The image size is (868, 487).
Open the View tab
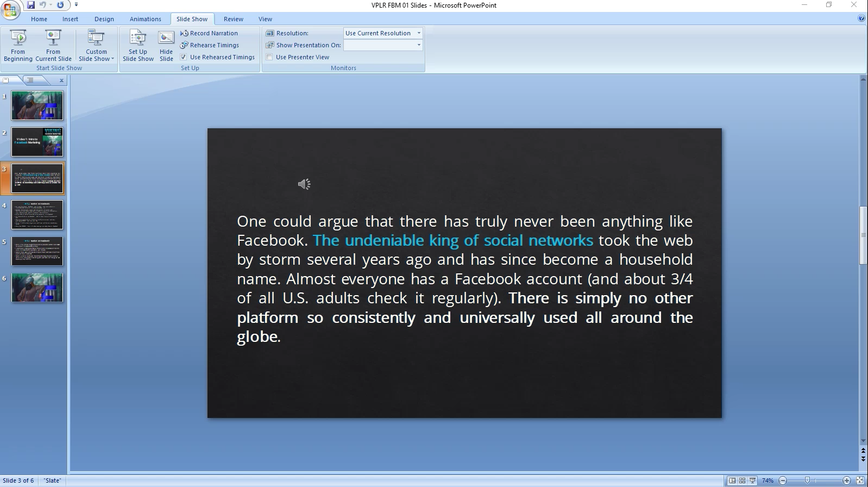(265, 19)
